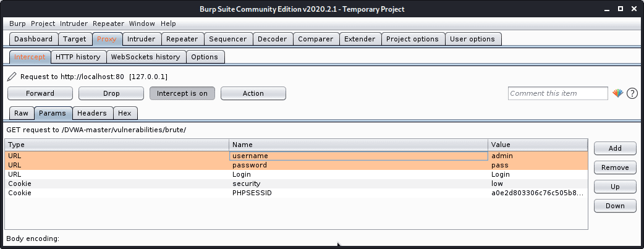Maximize the Burp Suite window

click(x=620, y=9)
